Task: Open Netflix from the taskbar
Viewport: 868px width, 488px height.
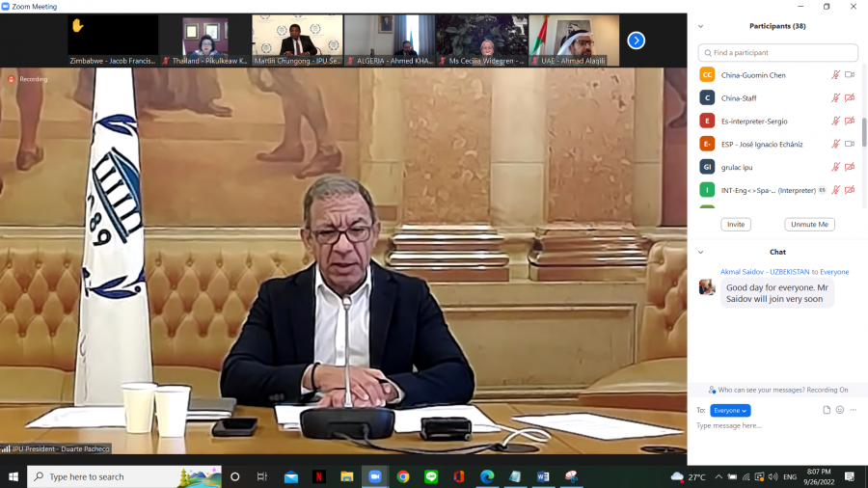Action: 318,476
